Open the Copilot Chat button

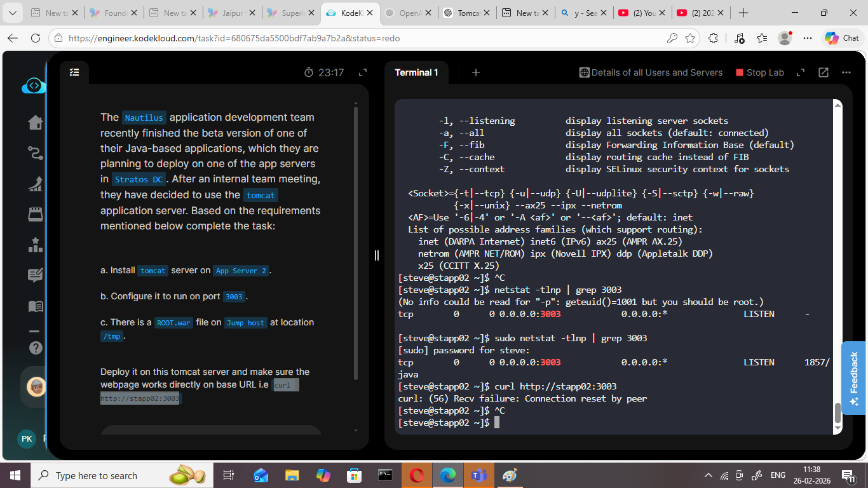tap(842, 38)
